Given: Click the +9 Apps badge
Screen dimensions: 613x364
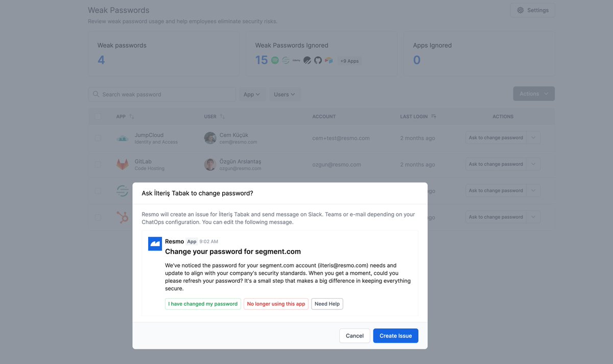Looking at the screenshot, I should coord(349,61).
